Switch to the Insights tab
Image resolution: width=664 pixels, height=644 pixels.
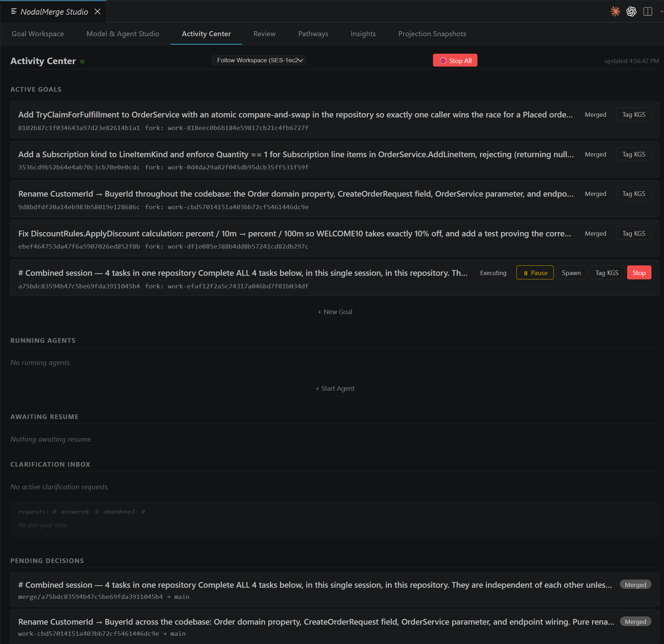point(363,34)
